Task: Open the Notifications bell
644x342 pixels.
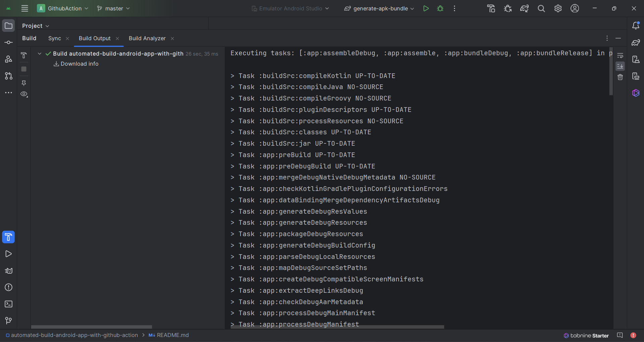Action: (636, 26)
